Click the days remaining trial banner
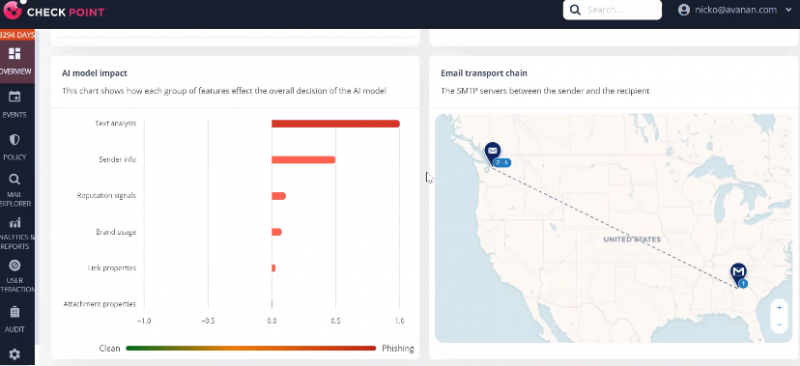The image size is (800, 366). click(17, 35)
